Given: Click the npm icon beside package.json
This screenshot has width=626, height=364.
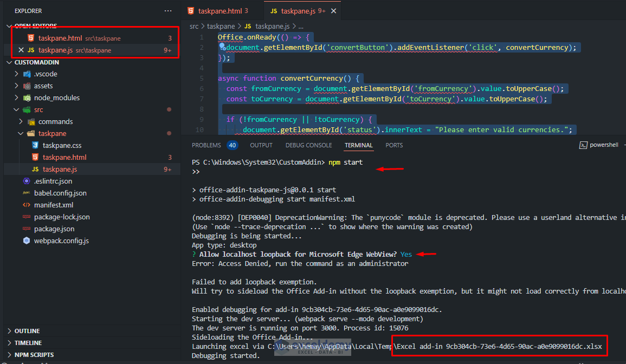Looking at the screenshot, I should [x=27, y=229].
